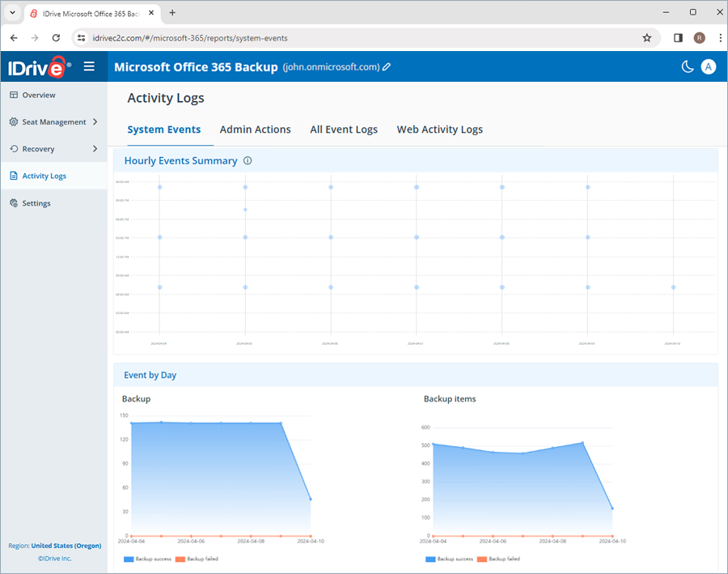Image resolution: width=728 pixels, height=574 pixels.
Task: Expand the Seat Management section
Action: [x=53, y=121]
